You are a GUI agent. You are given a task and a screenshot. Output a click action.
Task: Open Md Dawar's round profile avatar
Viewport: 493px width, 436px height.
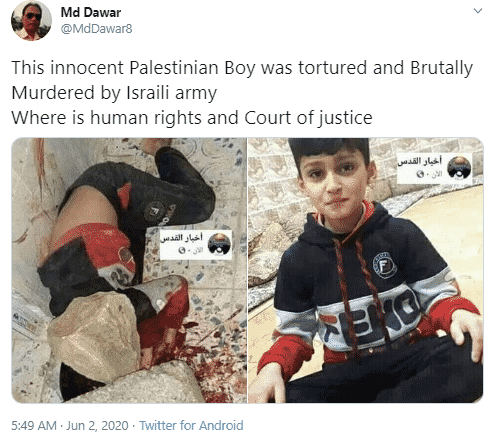31,20
